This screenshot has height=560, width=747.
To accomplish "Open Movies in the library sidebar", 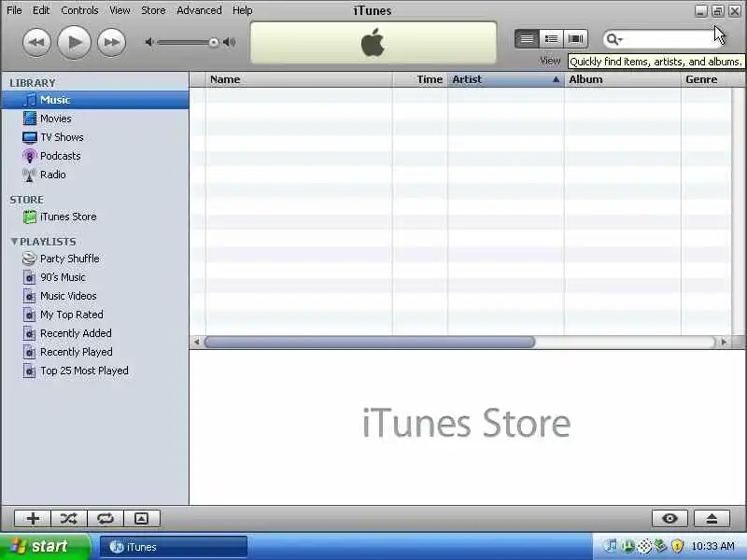I will coord(55,119).
